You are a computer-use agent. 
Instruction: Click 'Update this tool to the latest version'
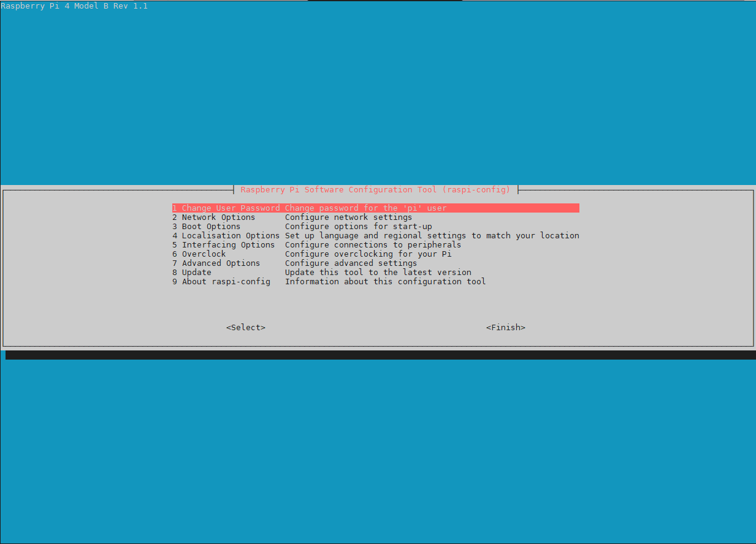(378, 273)
